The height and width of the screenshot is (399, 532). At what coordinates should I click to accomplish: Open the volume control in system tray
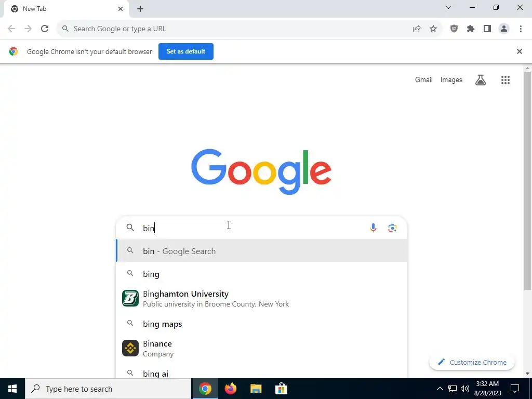click(465, 389)
